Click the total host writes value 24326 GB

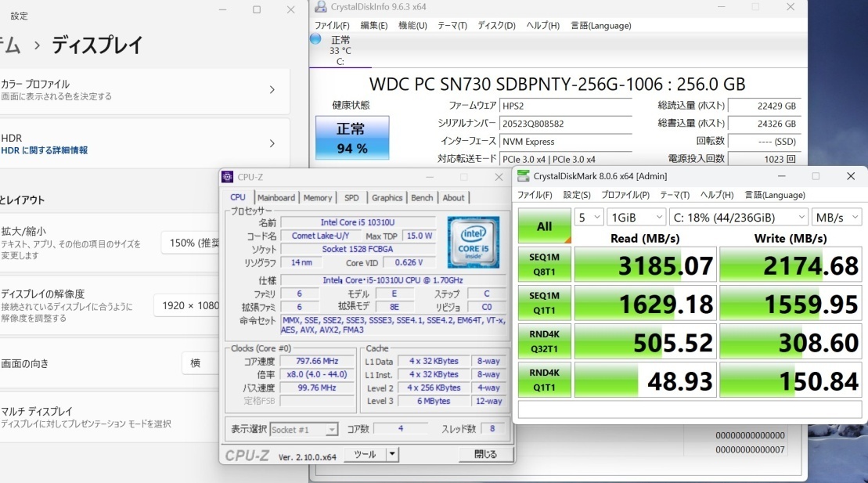pos(765,124)
